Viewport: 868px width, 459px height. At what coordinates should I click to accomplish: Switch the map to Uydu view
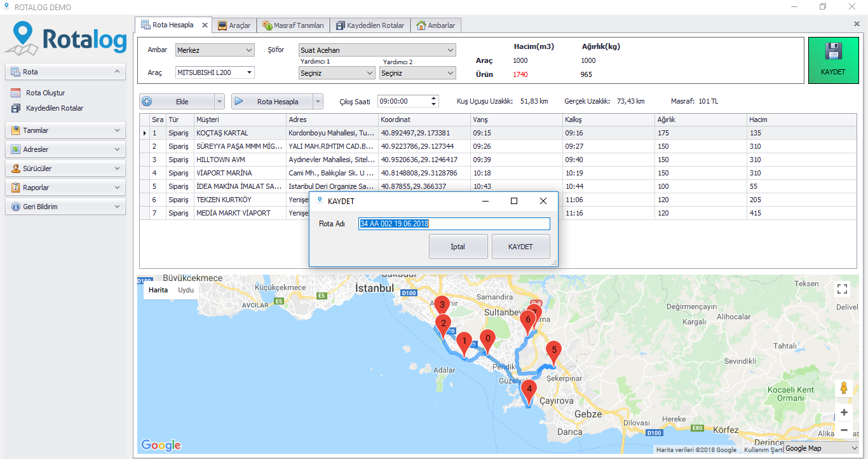[x=186, y=290]
